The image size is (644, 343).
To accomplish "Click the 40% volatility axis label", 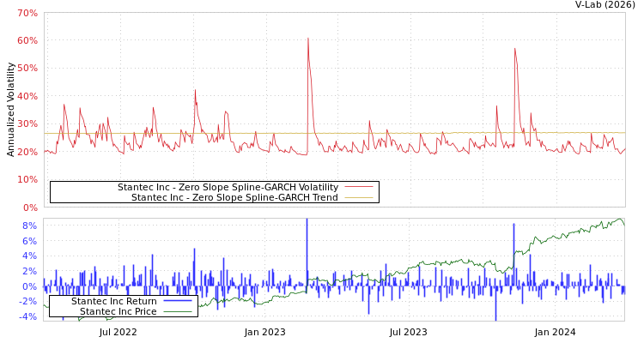I will [27, 96].
